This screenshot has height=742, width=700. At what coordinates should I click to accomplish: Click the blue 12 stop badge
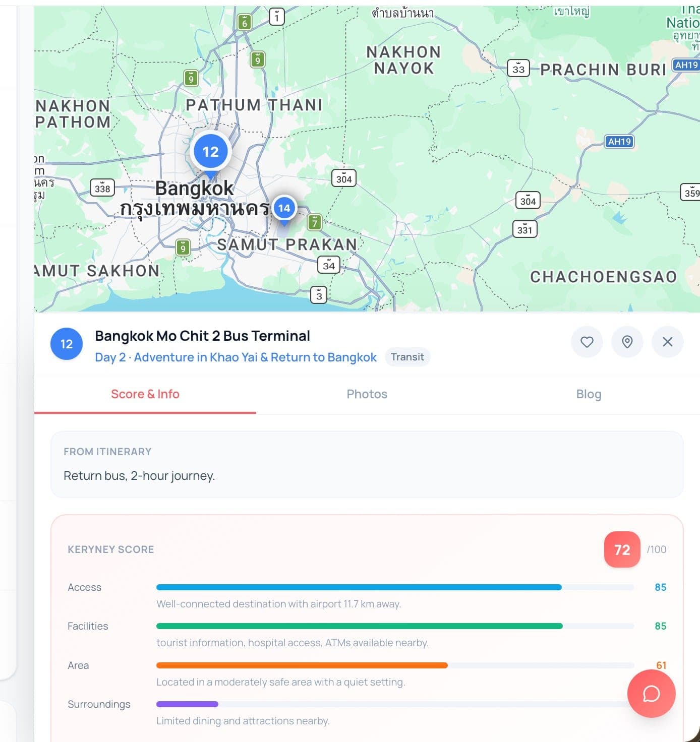click(x=67, y=344)
